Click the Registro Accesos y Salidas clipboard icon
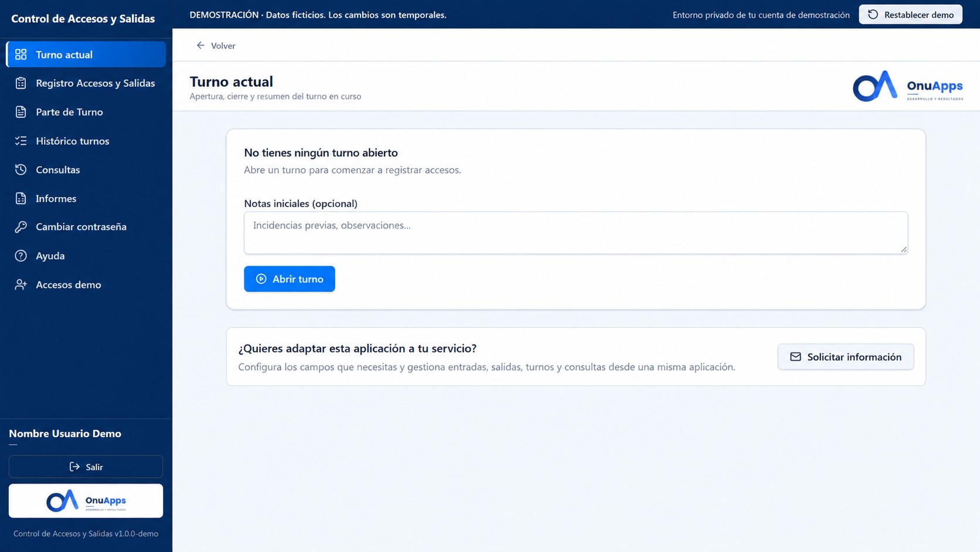The image size is (980, 552). tap(21, 83)
